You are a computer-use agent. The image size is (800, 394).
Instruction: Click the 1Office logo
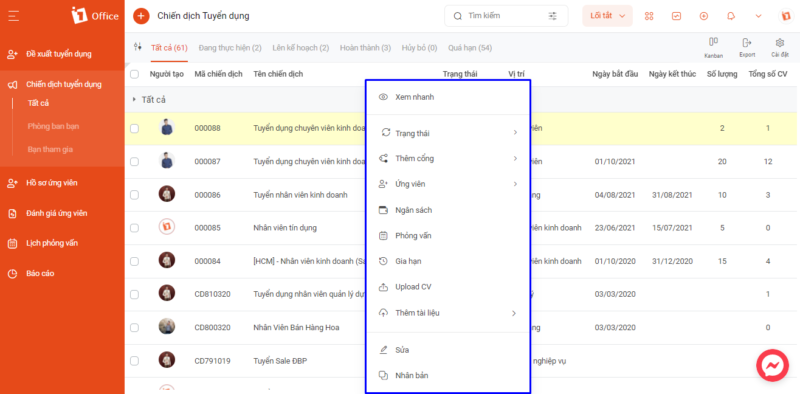95,15
